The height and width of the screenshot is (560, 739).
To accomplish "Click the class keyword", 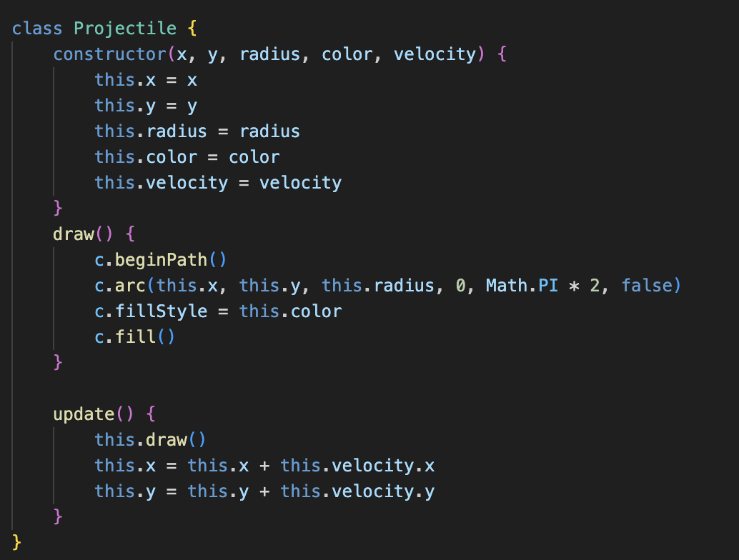I will tap(38, 29).
